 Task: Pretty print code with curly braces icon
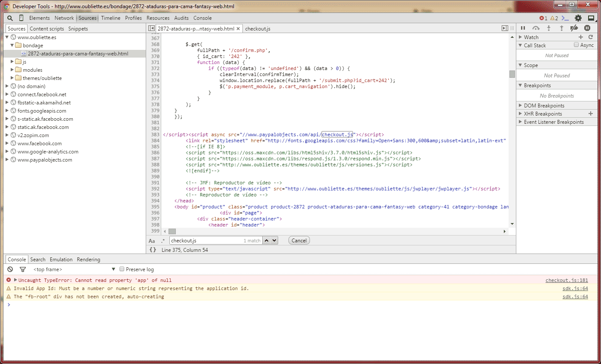pos(153,250)
